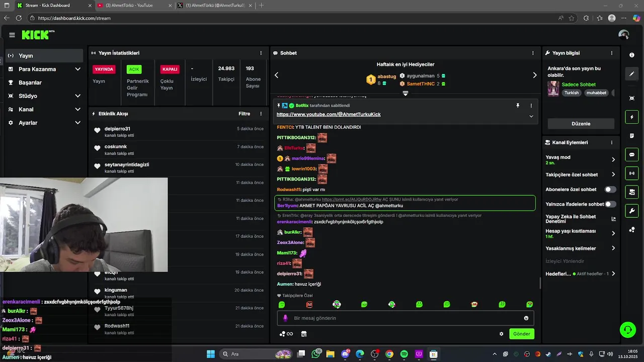Open the hamburger menu beside KICK logo
The image size is (644, 362).
coord(12,35)
